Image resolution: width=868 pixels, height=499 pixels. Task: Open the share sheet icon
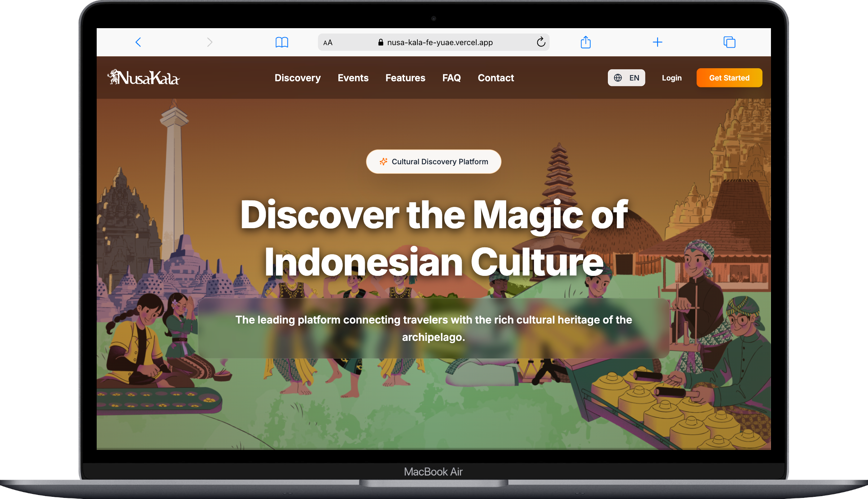(x=586, y=42)
